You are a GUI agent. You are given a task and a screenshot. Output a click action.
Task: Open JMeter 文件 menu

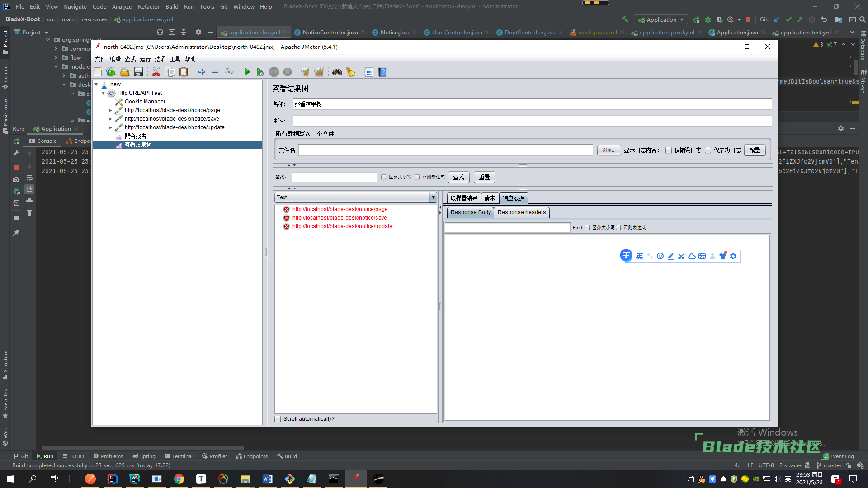pos(100,59)
